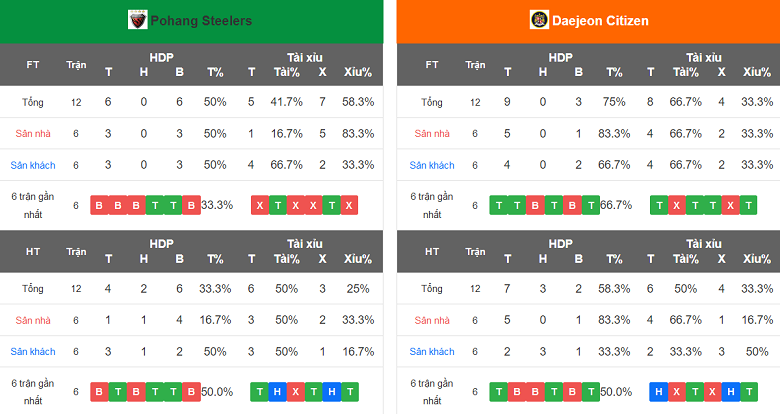Select Sân khách row in Pohang HT table
780x414 pixels.
(33, 351)
